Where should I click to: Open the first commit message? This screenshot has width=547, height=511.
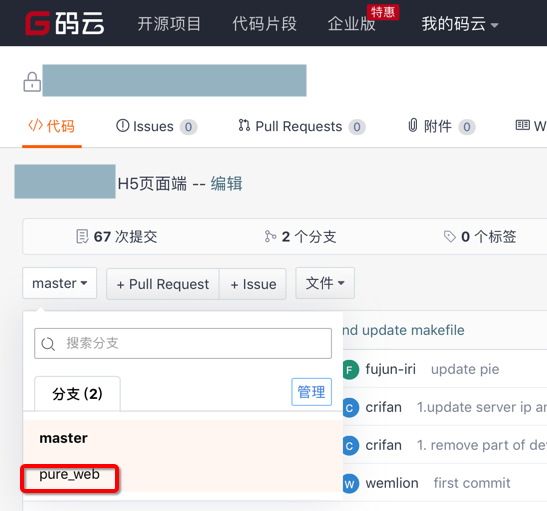coord(472,483)
